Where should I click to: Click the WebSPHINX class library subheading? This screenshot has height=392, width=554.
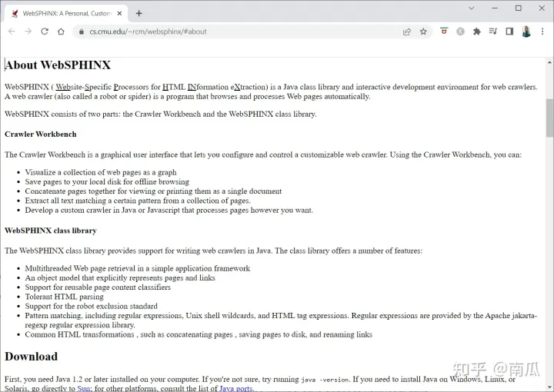pyautogui.click(x=51, y=231)
